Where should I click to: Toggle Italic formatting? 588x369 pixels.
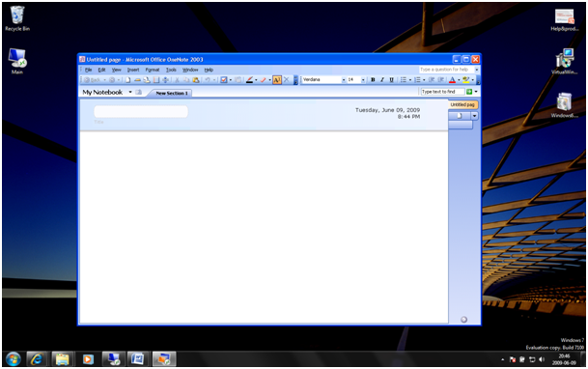coord(382,80)
